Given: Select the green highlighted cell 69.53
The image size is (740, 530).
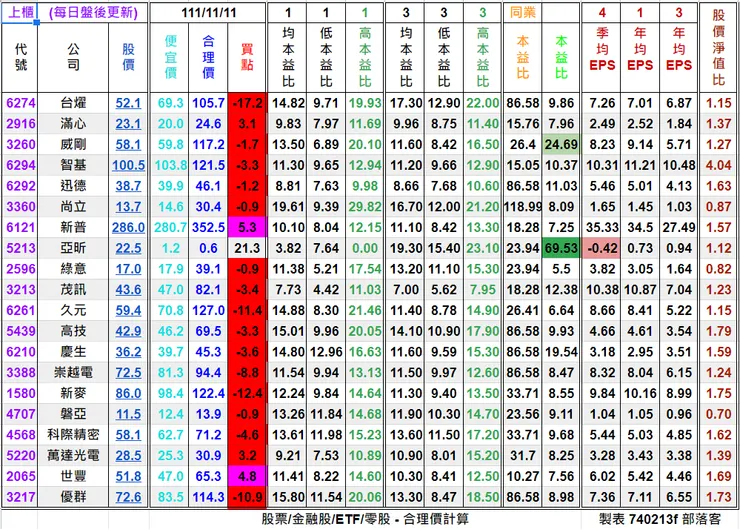Looking at the screenshot, I should pos(561,248).
